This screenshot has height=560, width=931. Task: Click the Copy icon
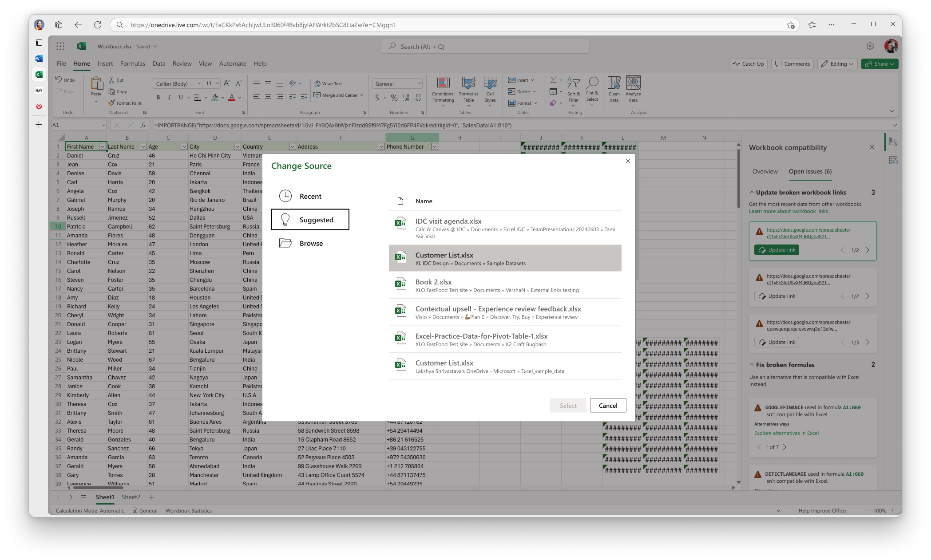click(x=112, y=91)
